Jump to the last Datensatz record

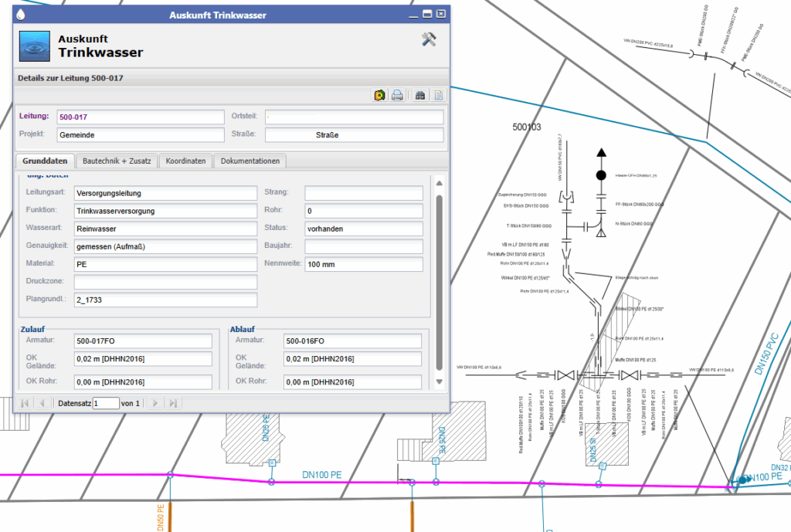click(x=173, y=403)
